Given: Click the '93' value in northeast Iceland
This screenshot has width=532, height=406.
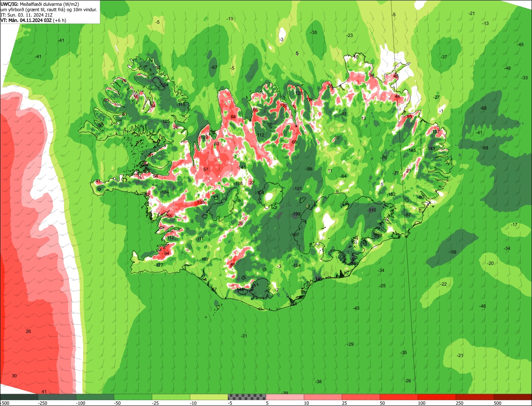Looking at the screenshot, I should pyautogui.click(x=409, y=117).
